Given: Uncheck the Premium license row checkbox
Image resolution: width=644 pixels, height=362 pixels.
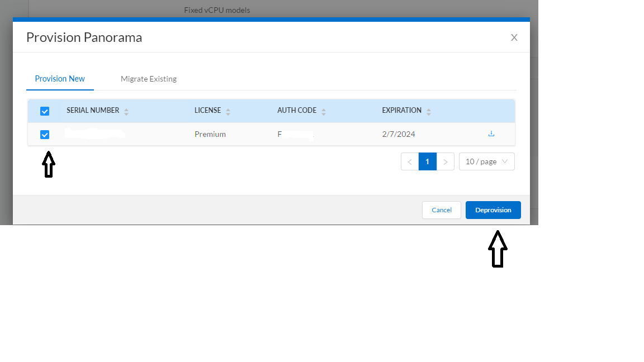Looking at the screenshot, I should click(45, 135).
